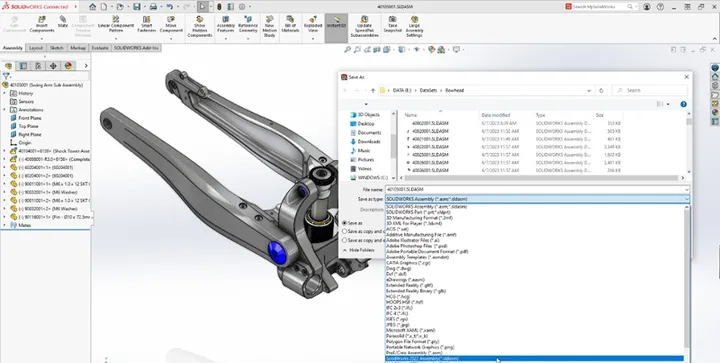Open the DimXpertManager crosshair tab
Image resolution: width=720 pixels, height=363 pixels.
(x=53, y=66)
